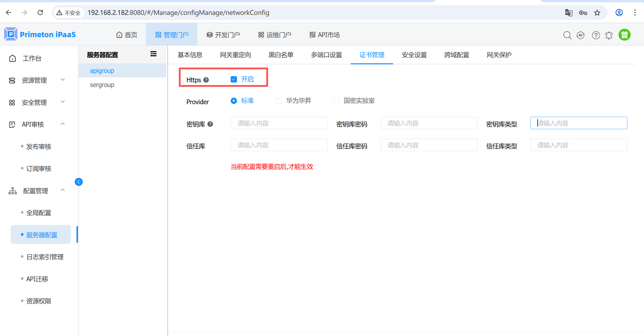
Task: Switch to the 安全设置 tab
Action: click(414, 55)
